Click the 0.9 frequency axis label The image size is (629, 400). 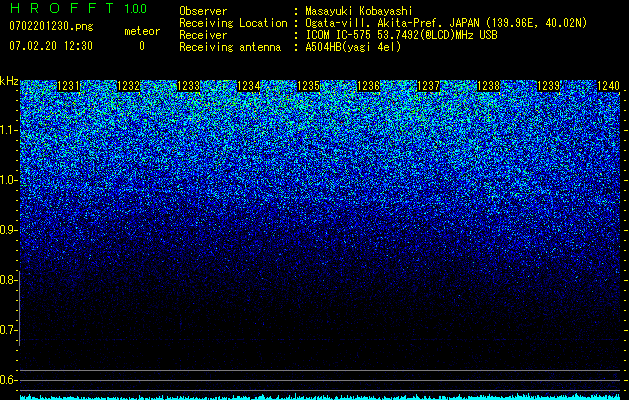click(x=8, y=230)
